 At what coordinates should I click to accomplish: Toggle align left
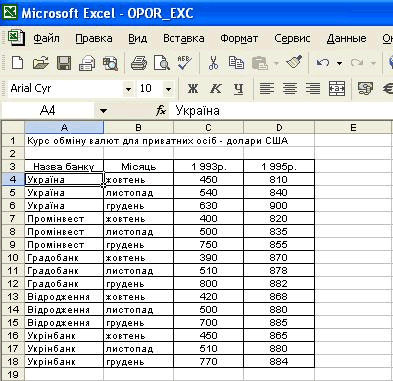(267, 89)
